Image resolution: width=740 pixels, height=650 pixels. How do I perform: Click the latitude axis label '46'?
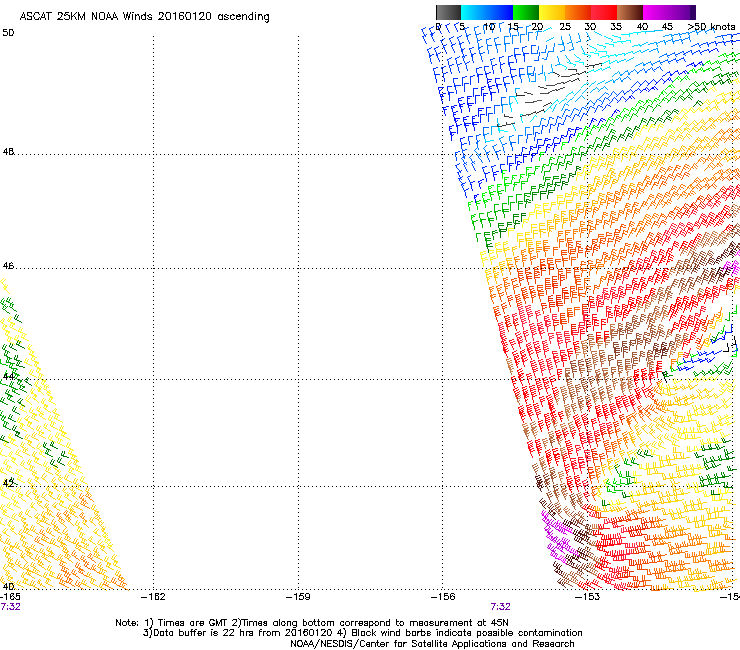pos(8,266)
